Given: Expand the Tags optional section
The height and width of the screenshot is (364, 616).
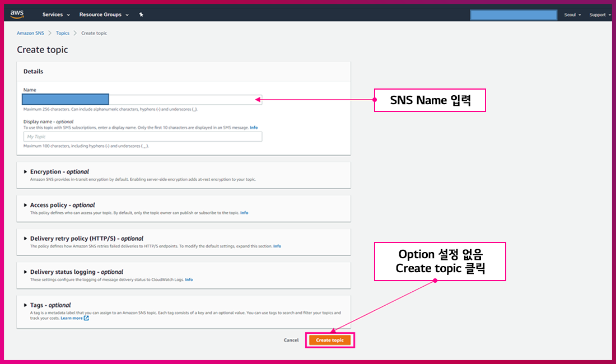Looking at the screenshot, I should [x=50, y=305].
